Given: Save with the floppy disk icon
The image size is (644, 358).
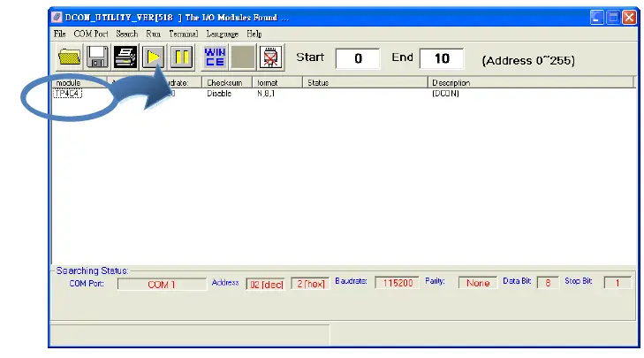Looking at the screenshot, I should coord(97,57).
